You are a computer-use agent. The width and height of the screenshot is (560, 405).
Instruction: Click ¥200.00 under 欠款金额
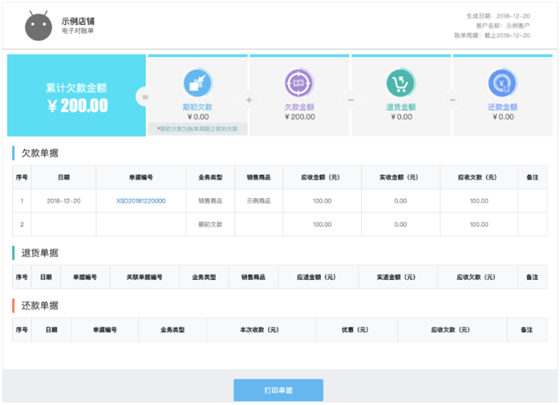[x=300, y=117]
